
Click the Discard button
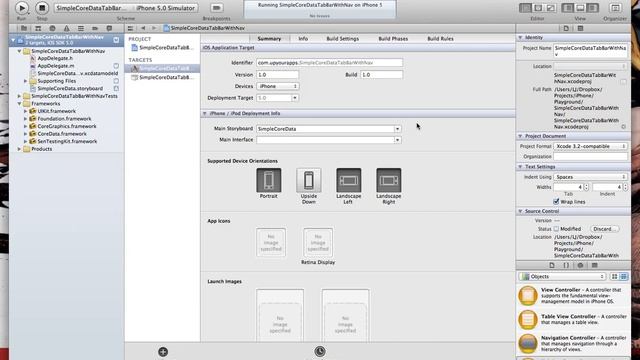click(604, 229)
